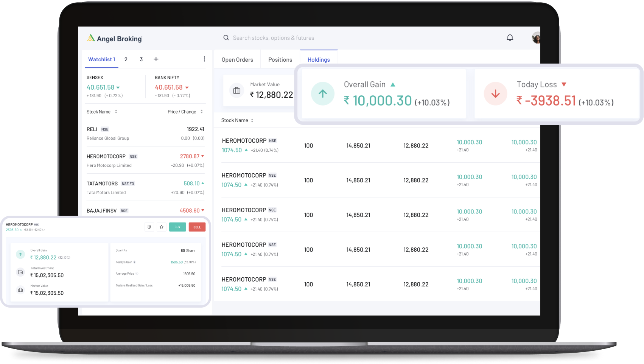Open the Market Value briefcase icon
The width and height of the screenshot is (644, 364).
pyautogui.click(x=237, y=90)
